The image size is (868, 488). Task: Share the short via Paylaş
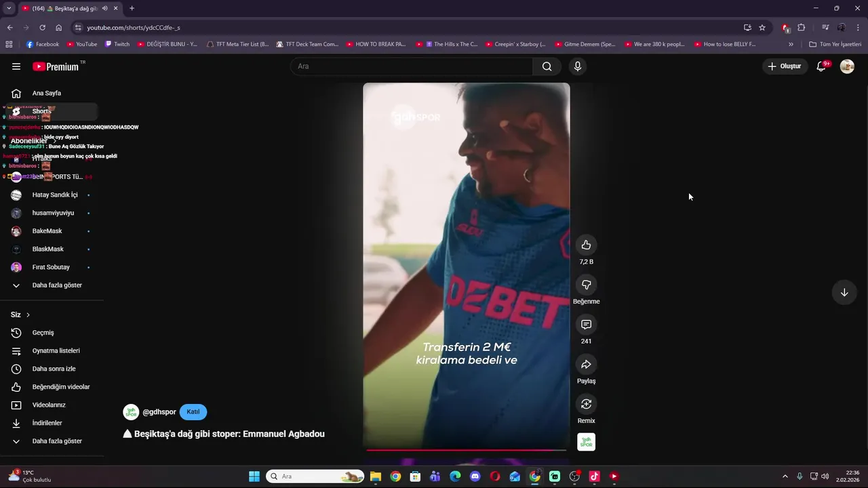pyautogui.click(x=587, y=365)
